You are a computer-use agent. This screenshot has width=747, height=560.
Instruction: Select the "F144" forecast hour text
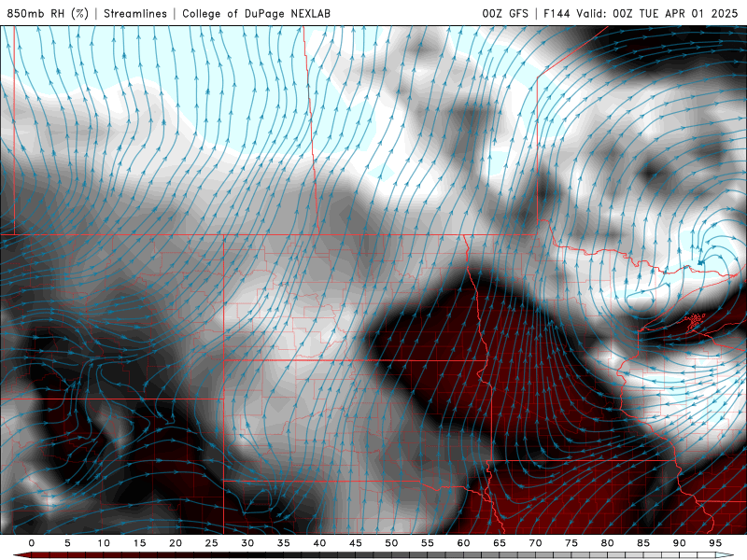(557, 13)
